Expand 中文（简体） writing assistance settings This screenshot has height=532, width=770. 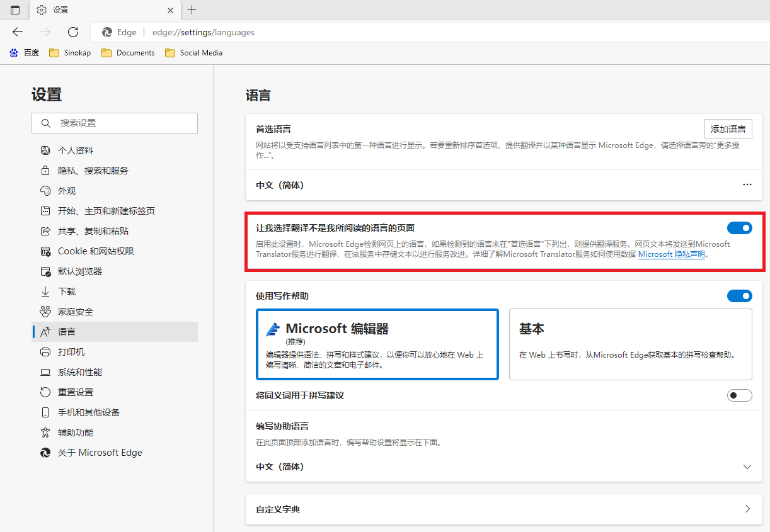click(747, 467)
